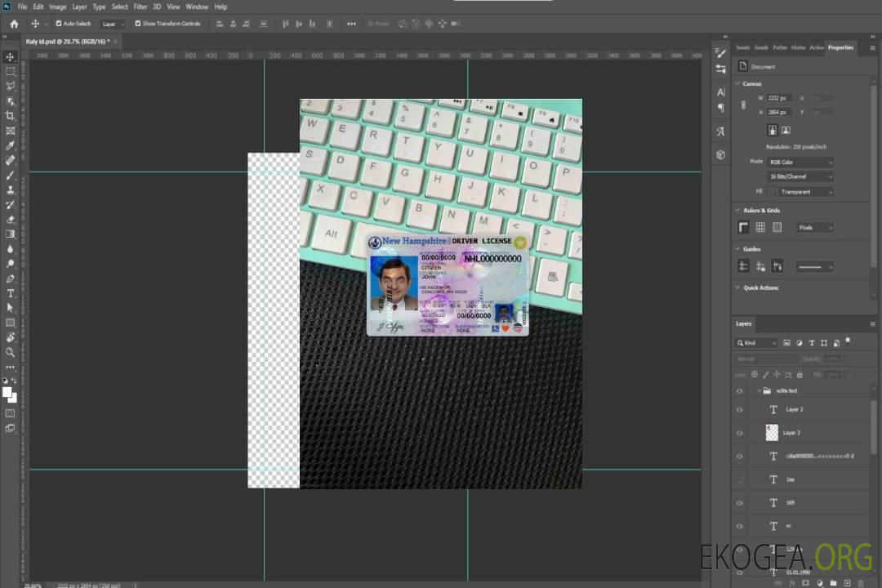
Task: Hide Layer 2 using its eye icon
Action: point(740,409)
